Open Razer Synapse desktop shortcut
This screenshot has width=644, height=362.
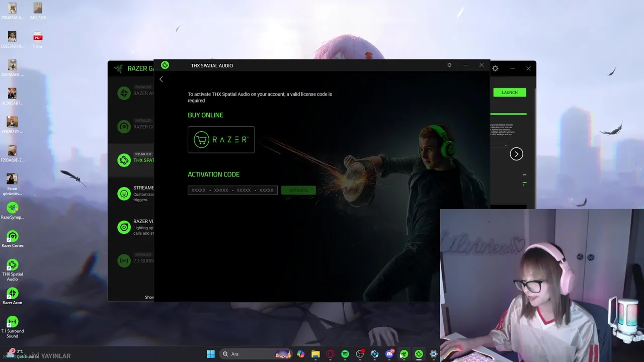coord(12,211)
